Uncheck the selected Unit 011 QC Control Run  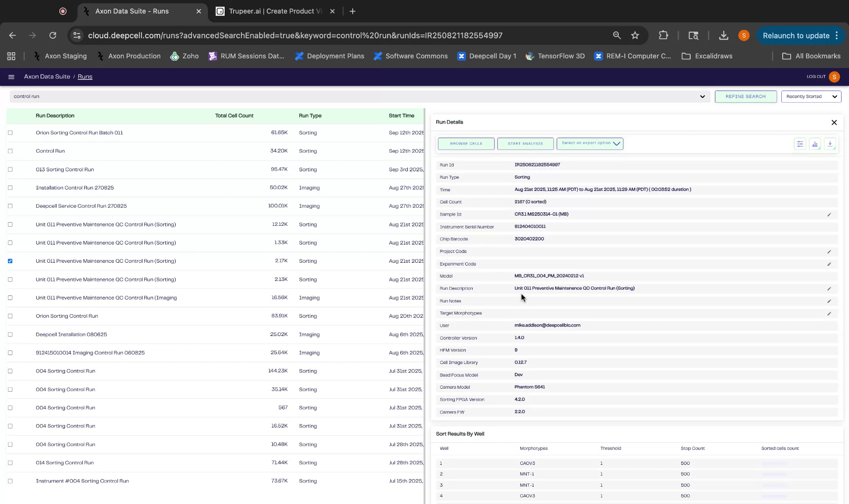pos(10,261)
